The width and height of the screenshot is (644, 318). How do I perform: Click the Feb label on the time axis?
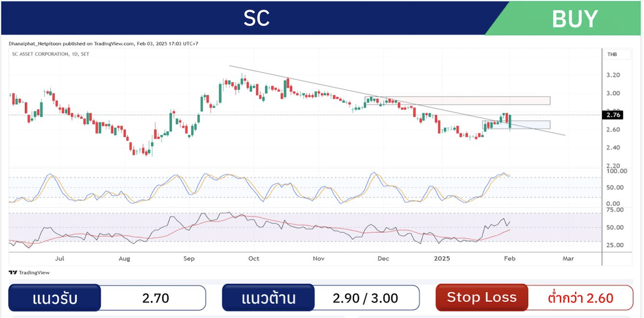point(509,258)
